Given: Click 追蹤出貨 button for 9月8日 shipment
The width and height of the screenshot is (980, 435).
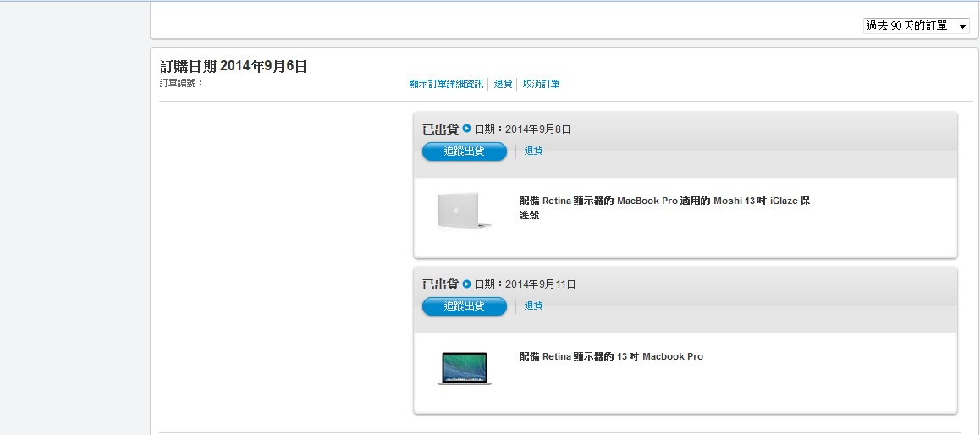Looking at the screenshot, I should (465, 151).
